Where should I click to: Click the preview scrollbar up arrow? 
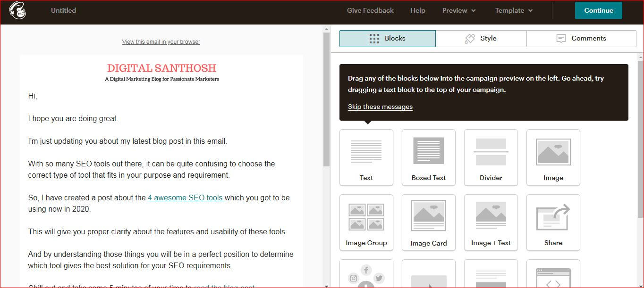(x=326, y=29)
